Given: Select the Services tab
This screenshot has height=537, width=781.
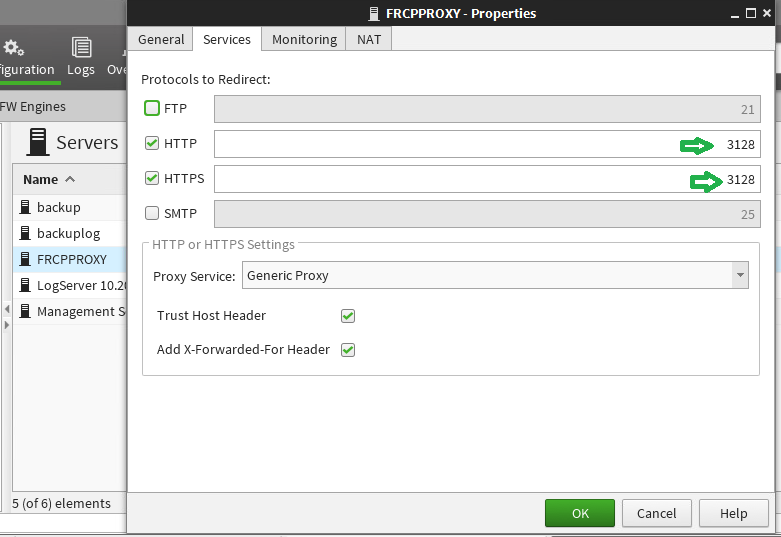Looking at the screenshot, I should [227, 39].
